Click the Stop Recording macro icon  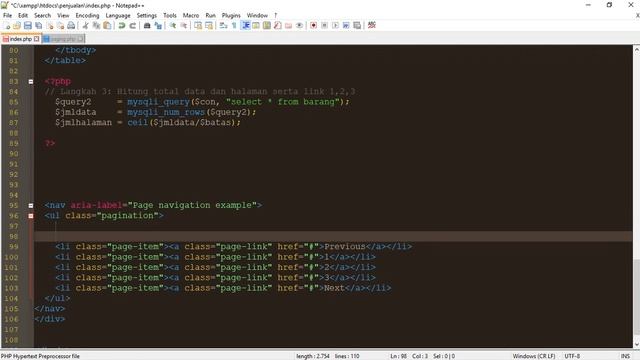pos(324,25)
